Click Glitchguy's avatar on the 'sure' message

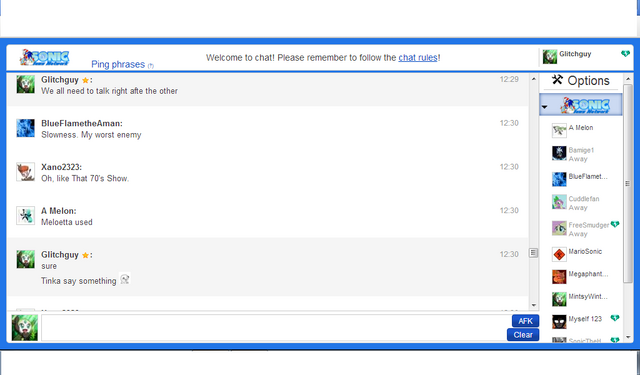click(25, 259)
